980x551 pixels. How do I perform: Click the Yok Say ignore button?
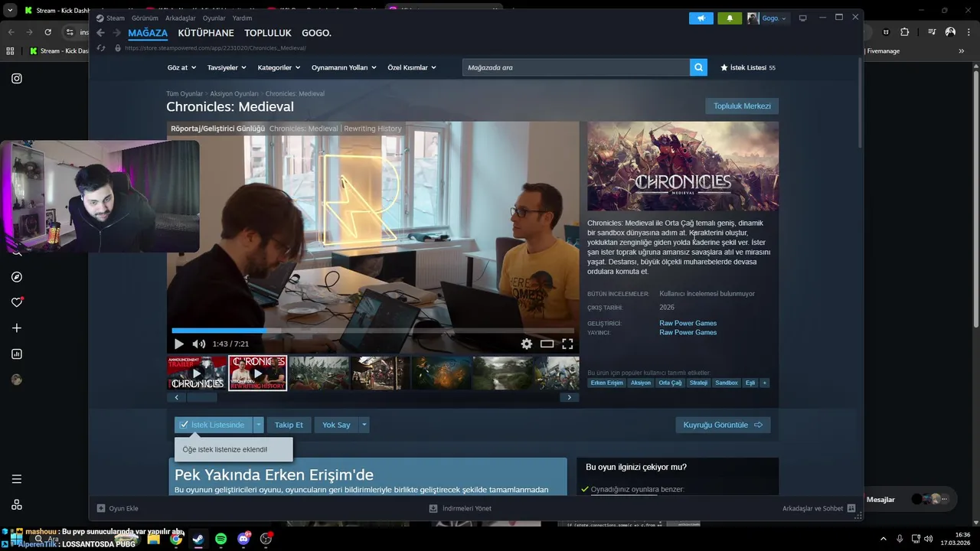(x=336, y=425)
